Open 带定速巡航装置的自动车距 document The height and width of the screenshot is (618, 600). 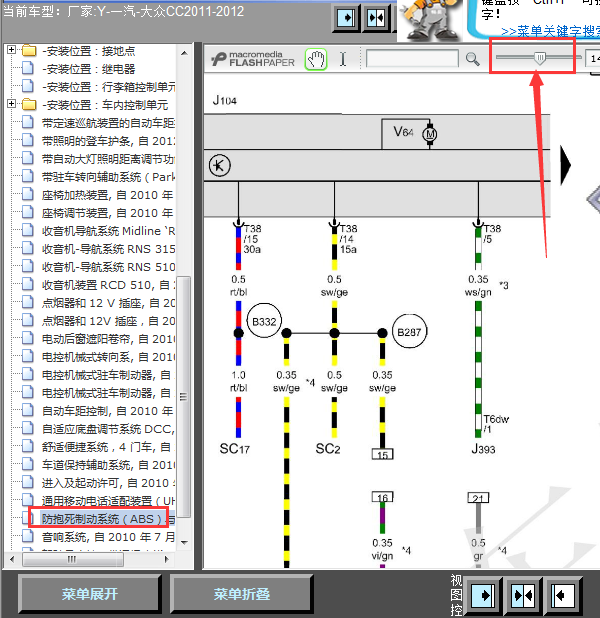[108, 123]
